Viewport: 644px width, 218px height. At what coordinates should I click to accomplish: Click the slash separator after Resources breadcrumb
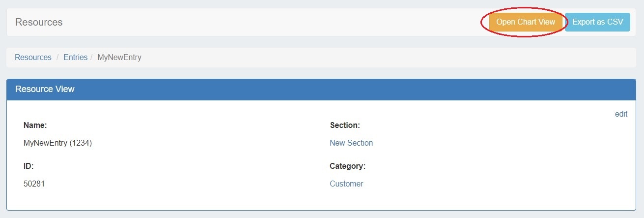[x=57, y=58]
